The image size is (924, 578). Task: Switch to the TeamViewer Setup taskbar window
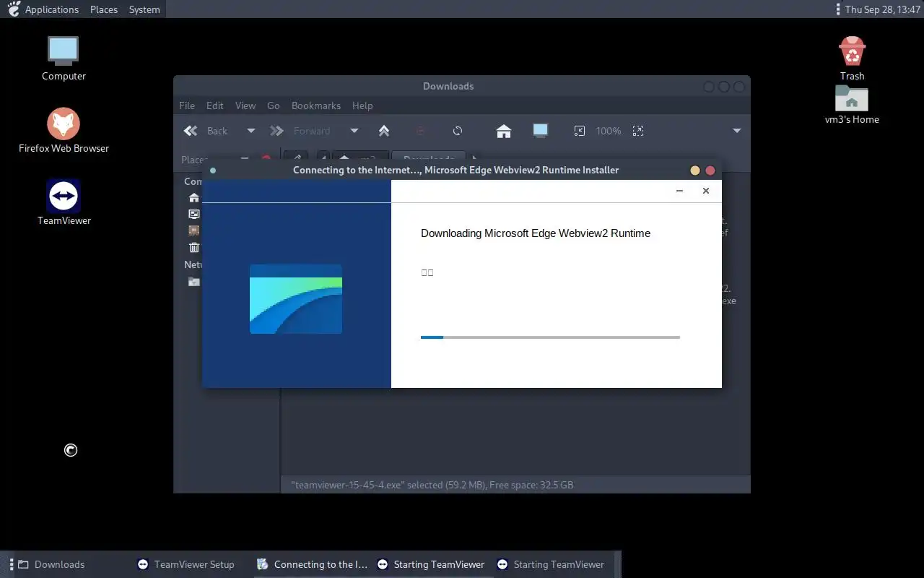pos(193,564)
